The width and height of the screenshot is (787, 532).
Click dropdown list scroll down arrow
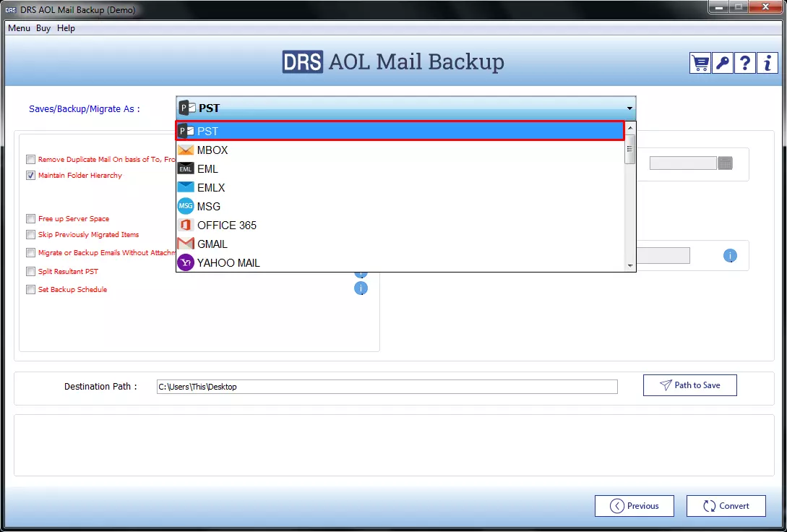pos(630,266)
